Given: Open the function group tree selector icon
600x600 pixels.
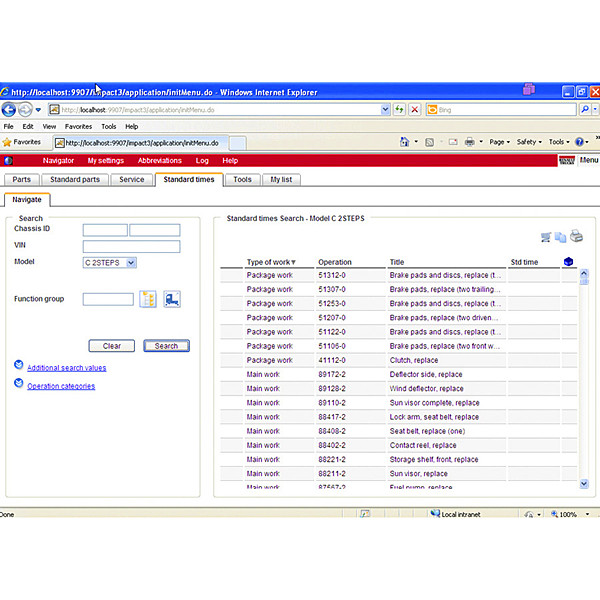Looking at the screenshot, I should 149,299.
